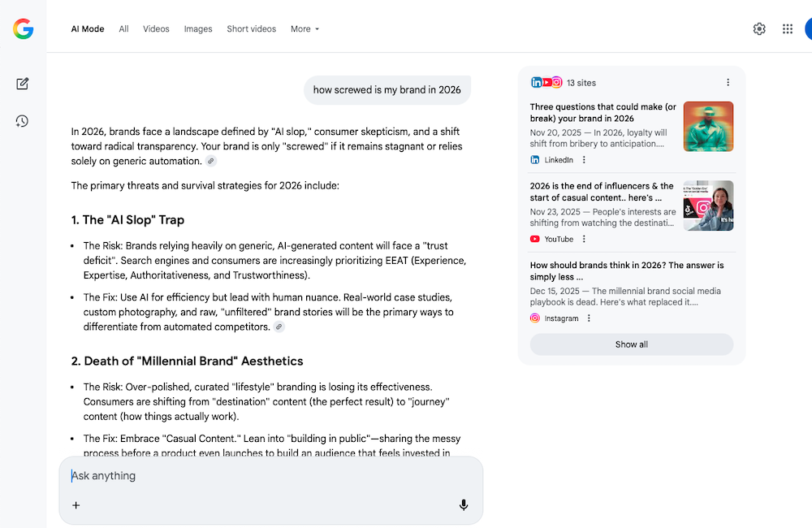
Task: Open options for the LinkedIn result
Action: 584,160
